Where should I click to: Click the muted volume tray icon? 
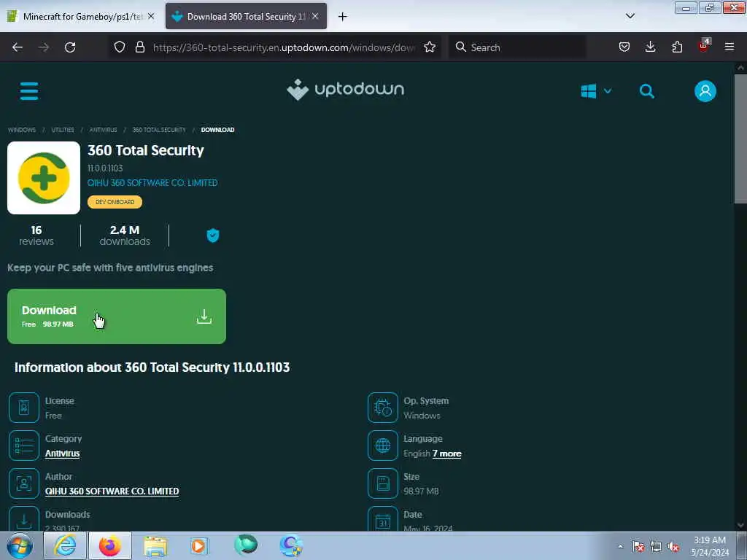pos(673,547)
